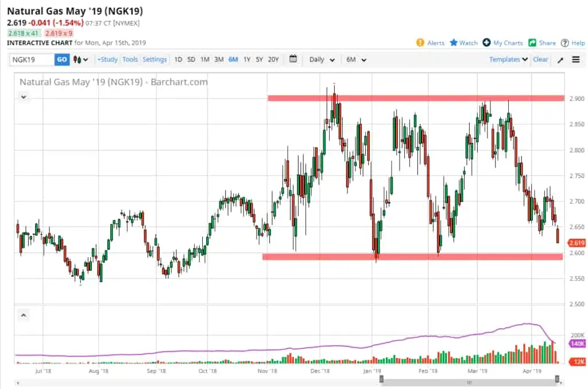Click the 2.500 price axis label

577,304
